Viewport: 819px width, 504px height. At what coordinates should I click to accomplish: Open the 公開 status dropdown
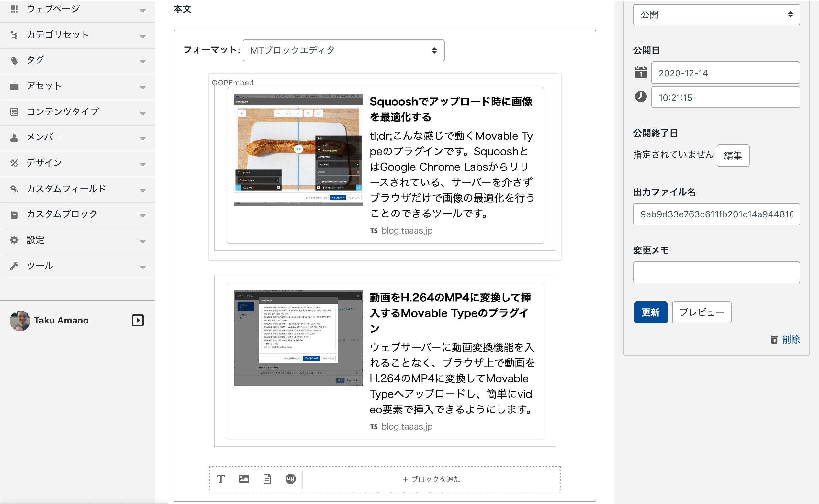[716, 15]
